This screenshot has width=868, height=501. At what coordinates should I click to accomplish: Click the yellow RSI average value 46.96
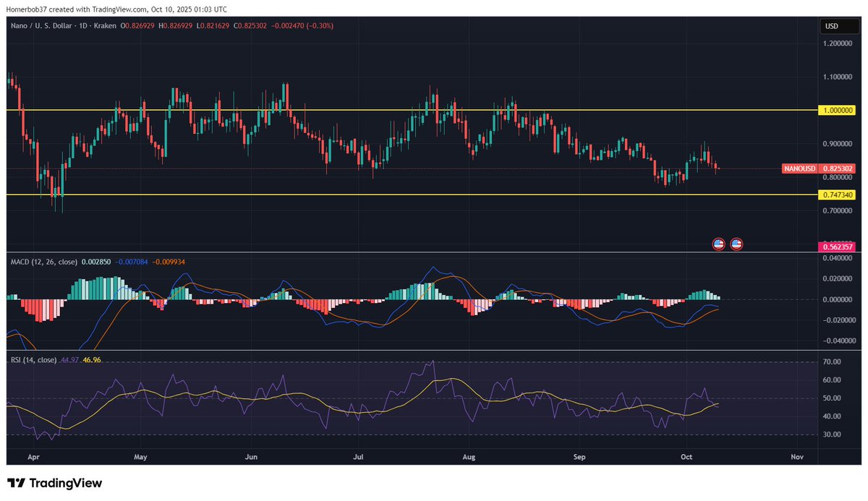coord(92,359)
